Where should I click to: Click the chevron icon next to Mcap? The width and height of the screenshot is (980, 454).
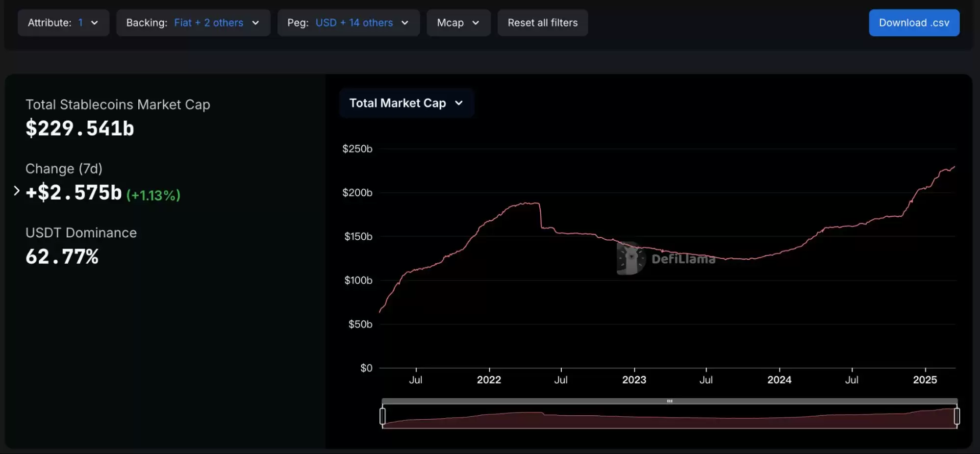475,23
